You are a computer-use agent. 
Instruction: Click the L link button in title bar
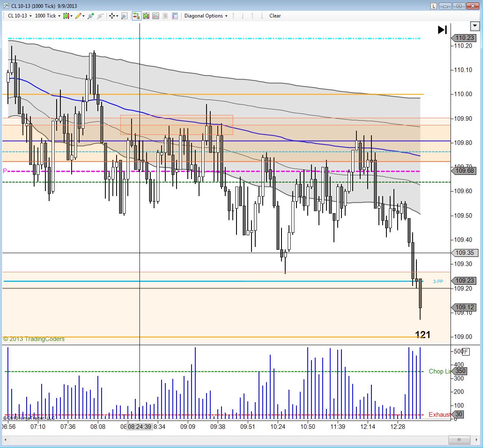(x=434, y=6)
